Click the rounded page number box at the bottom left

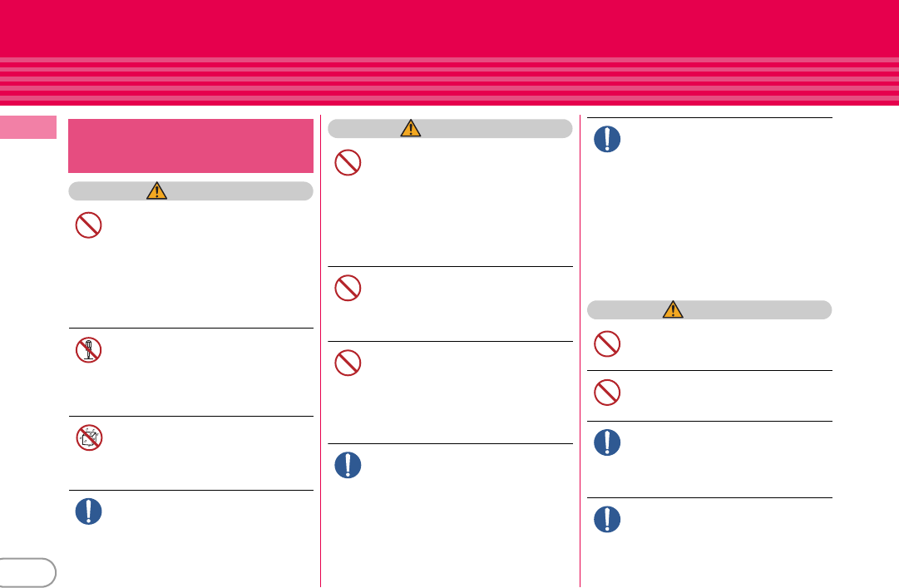(27, 572)
